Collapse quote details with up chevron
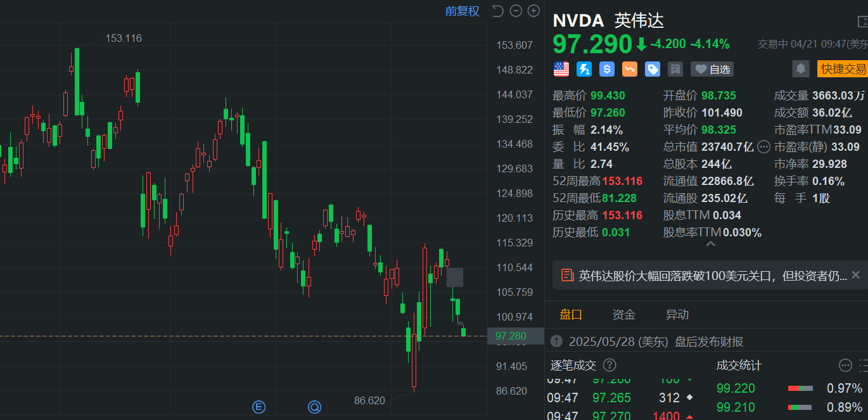Screen dimensions: 868x420 tap(711, 244)
